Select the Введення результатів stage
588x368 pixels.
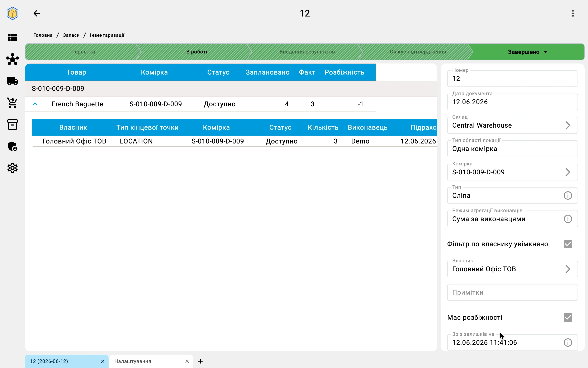307,52
